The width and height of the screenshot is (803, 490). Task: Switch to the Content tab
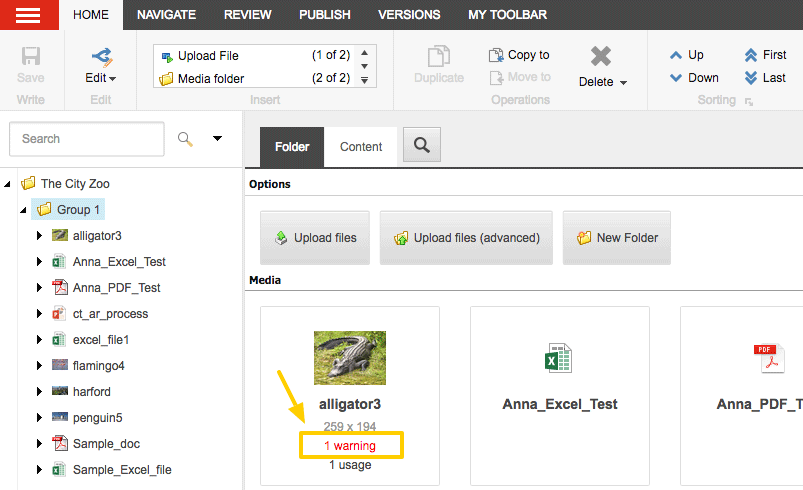pyautogui.click(x=361, y=147)
